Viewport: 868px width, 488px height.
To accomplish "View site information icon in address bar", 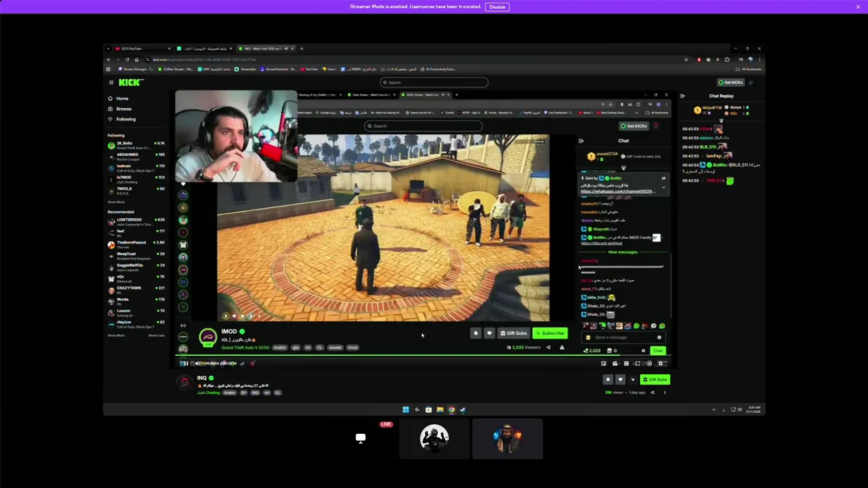I will tap(148, 60).
